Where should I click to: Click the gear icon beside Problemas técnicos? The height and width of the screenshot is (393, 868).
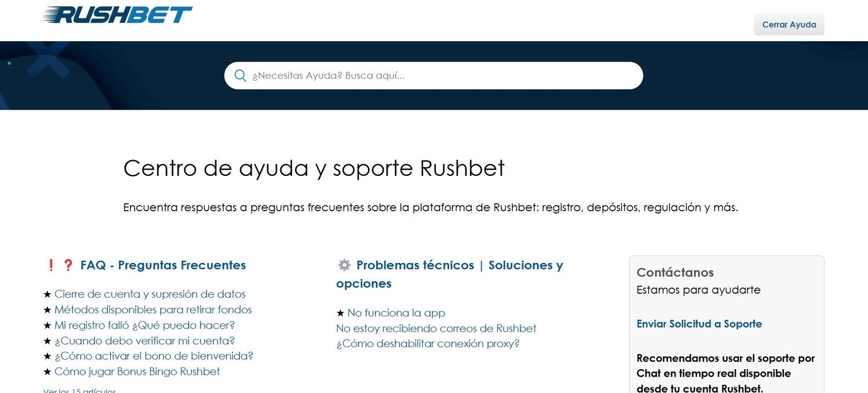click(344, 265)
